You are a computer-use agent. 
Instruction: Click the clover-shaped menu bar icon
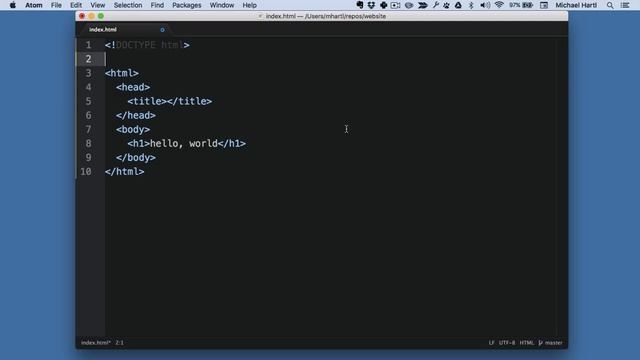pos(383,5)
